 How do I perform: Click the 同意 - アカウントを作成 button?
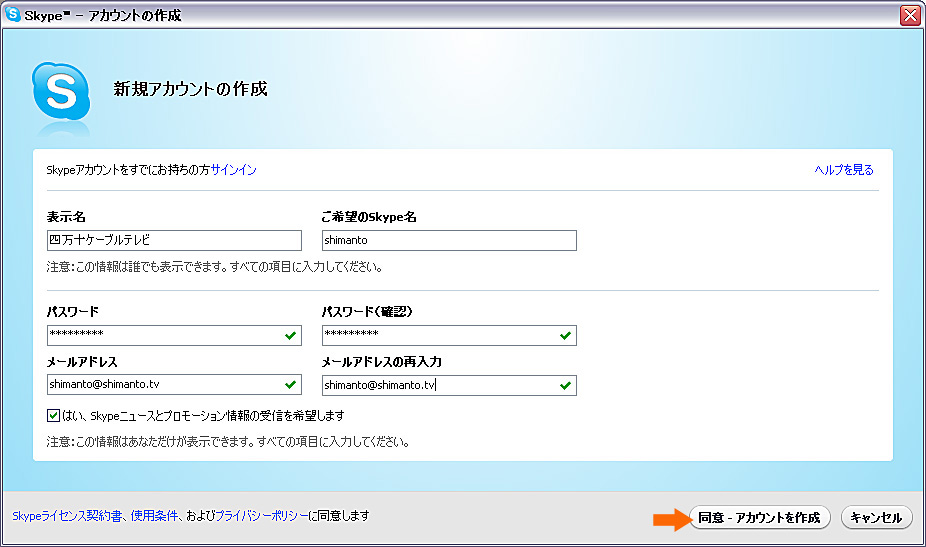(x=759, y=517)
